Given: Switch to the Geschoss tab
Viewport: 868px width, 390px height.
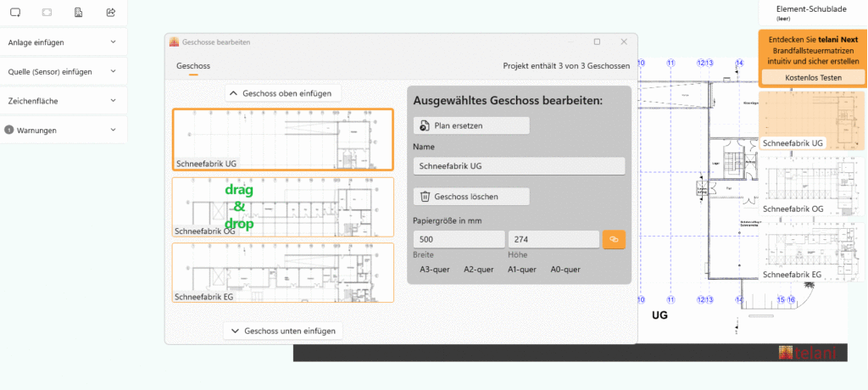Looking at the screenshot, I should point(193,66).
